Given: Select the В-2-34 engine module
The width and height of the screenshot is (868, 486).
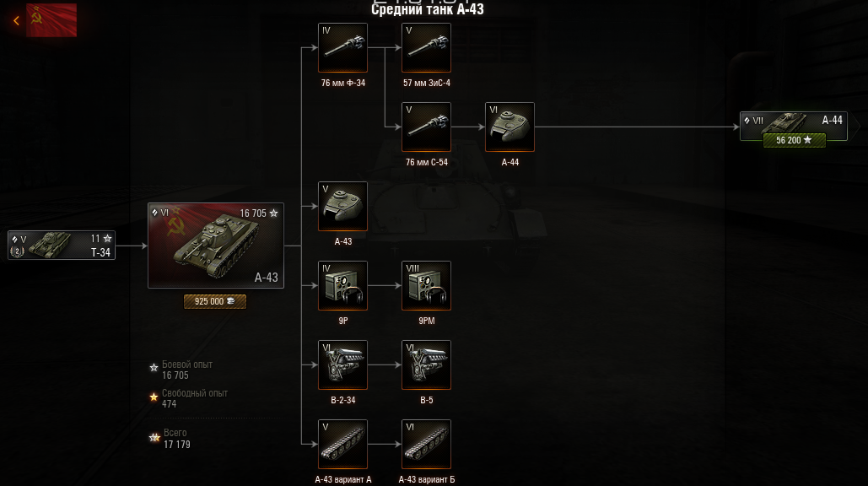Looking at the screenshot, I should (342, 364).
